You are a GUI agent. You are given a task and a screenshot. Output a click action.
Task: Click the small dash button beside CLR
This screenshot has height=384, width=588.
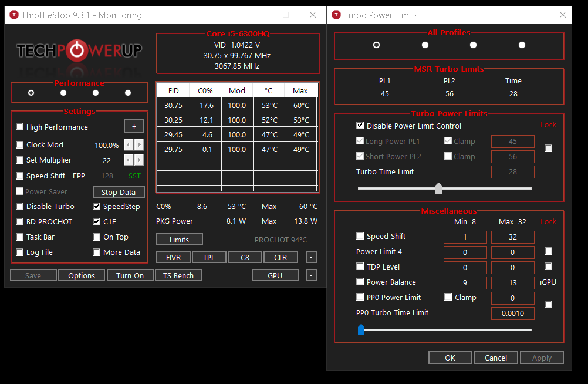(311, 257)
